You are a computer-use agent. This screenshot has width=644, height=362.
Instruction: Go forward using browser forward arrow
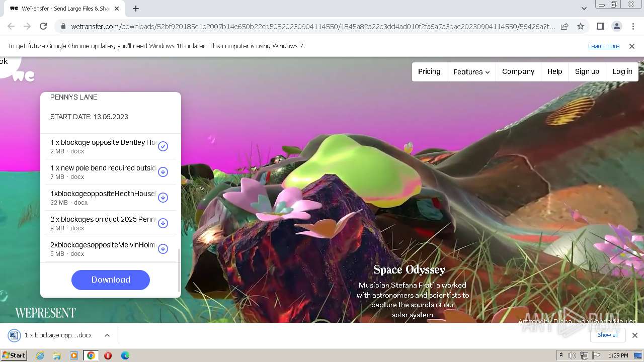(27, 26)
